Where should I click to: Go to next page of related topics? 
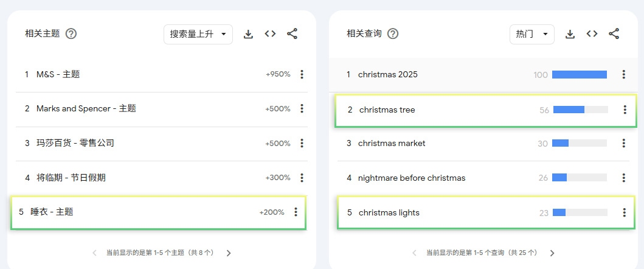point(229,253)
